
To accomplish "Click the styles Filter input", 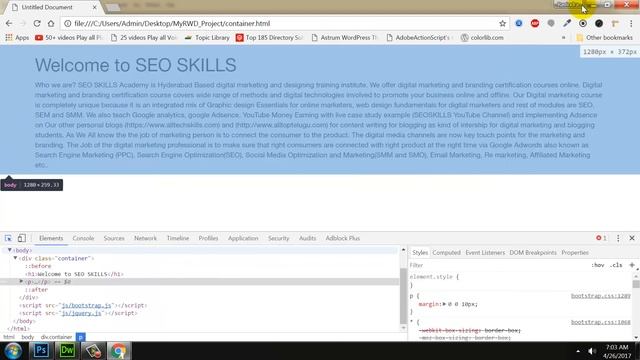I will click(498, 265).
